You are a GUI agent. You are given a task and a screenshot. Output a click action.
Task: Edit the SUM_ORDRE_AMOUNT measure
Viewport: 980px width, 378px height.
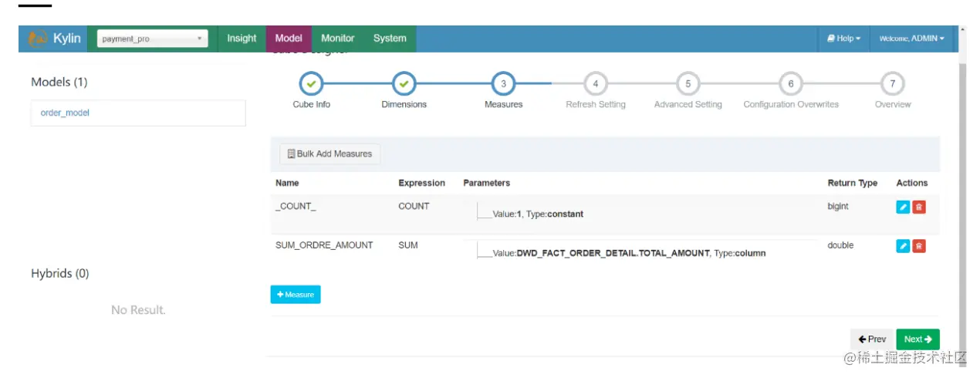(x=903, y=246)
